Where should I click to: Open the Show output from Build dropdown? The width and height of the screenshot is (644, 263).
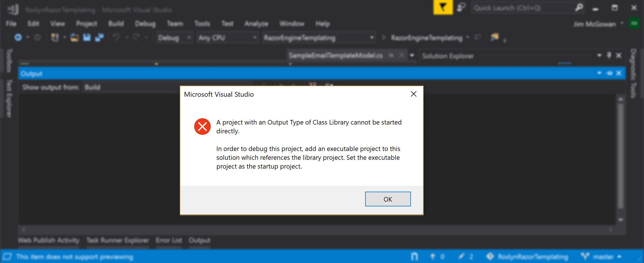pos(168,87)
